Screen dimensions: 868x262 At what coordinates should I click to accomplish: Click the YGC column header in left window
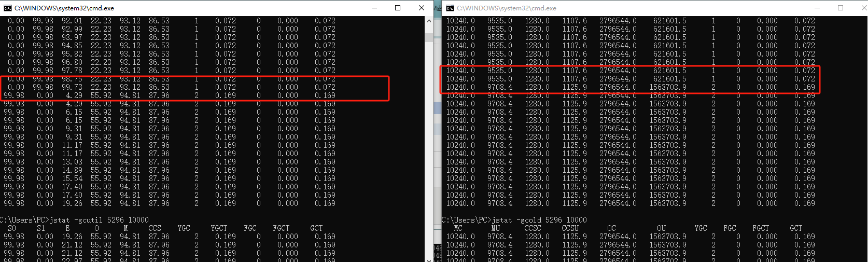pos(184,228)
